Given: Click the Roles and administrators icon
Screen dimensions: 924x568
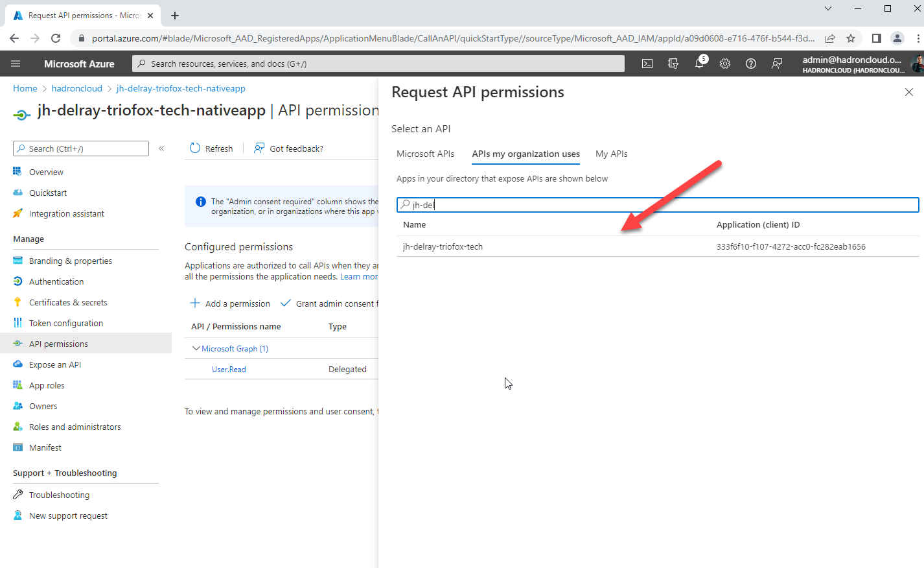Looking at the screenshot, I should click(17, 427).
